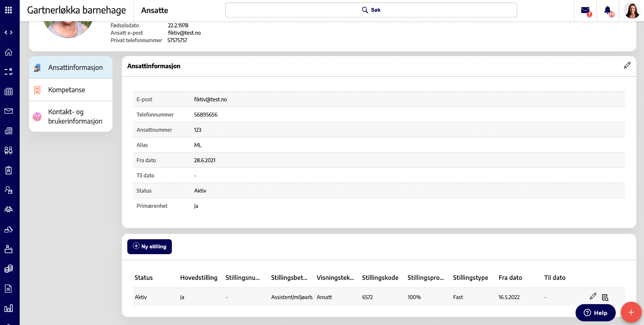The height and width of the screenshot is (325, 644).
Task: Click the Alias value ML
Action: pyautogui.click(x=198, y=145)
